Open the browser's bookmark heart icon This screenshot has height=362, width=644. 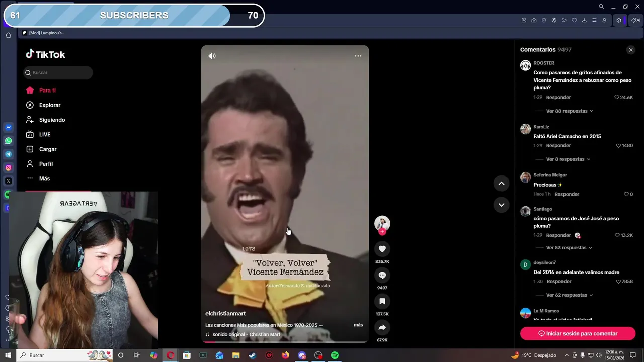pos(574,20)
